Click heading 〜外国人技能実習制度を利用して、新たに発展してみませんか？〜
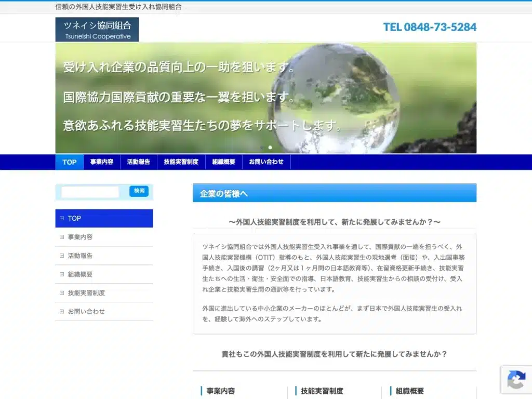 pos(335,222)
